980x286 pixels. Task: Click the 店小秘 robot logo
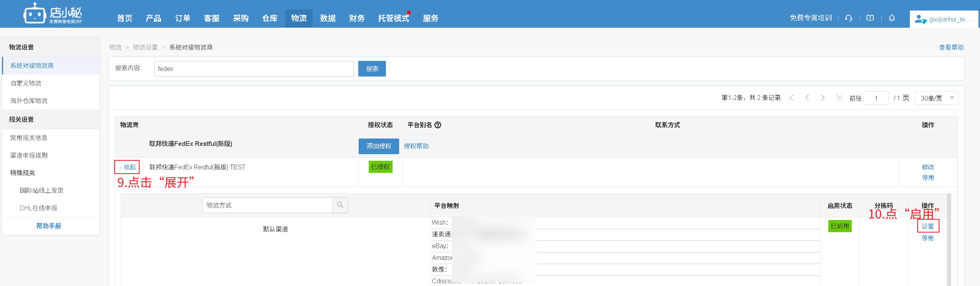click(34, 14)
